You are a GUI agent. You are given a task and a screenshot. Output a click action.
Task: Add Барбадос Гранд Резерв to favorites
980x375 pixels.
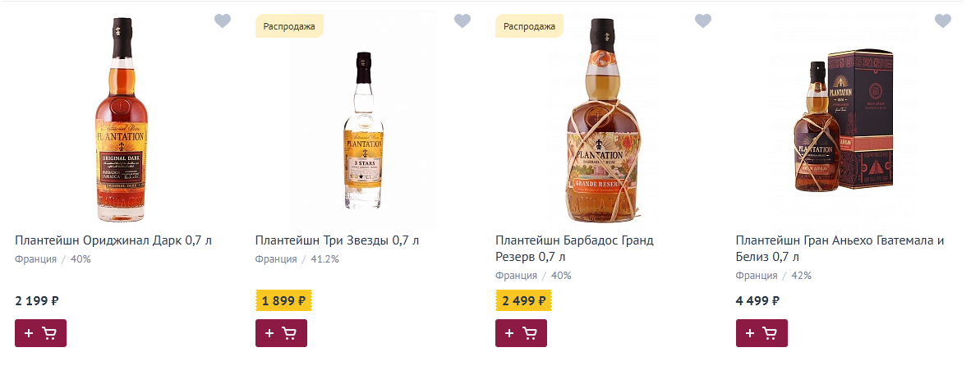click(x=702, y=21)
